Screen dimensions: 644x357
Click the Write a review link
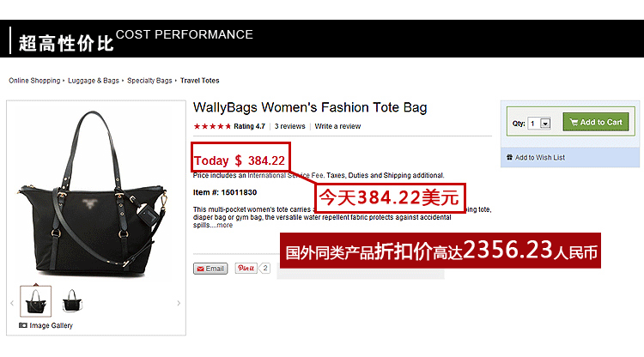[x=337, y=126]
